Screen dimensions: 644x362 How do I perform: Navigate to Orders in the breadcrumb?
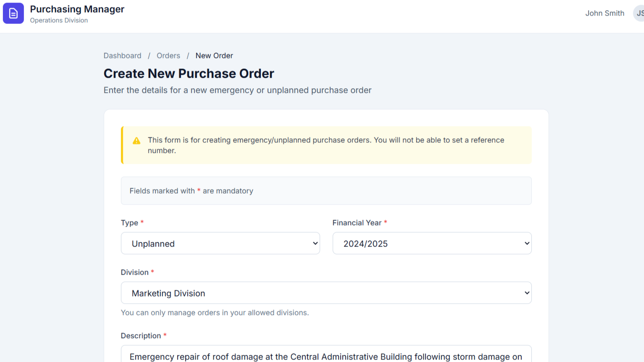tap(168, 56)
